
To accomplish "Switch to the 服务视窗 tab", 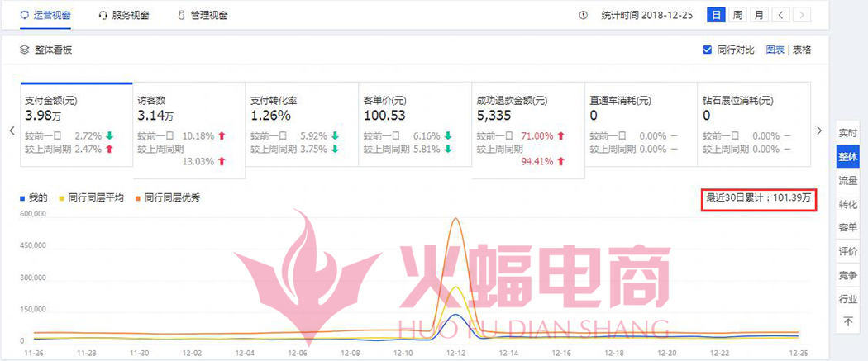I will point(124,15).
